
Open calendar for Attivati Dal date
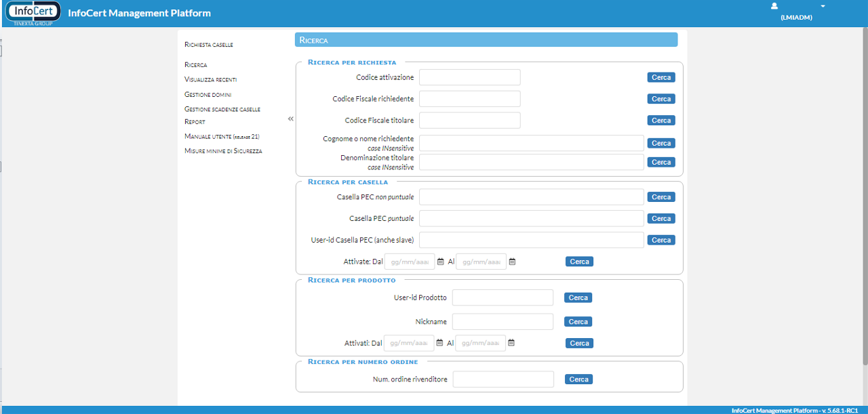coord(439,343)
